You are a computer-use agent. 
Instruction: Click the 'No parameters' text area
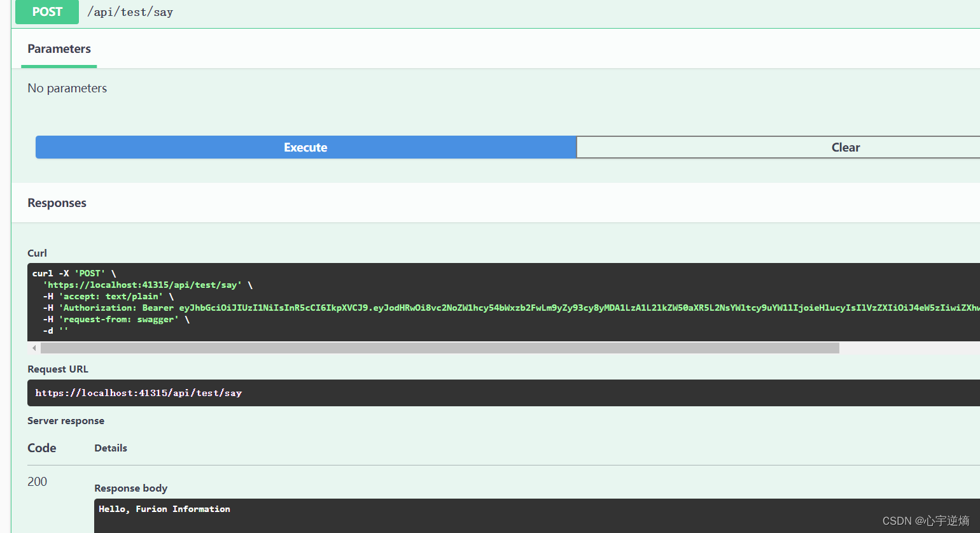[x=67, y=88]
